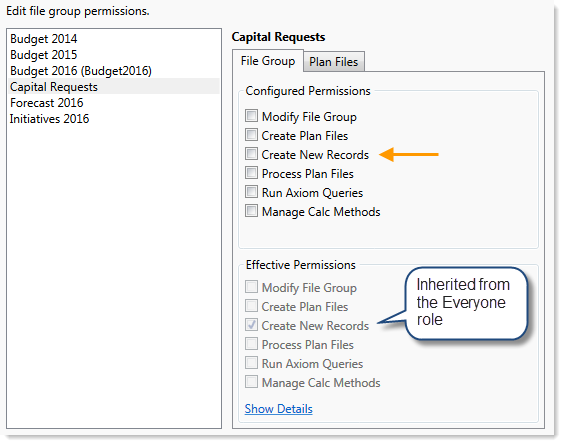Viewport: 564px width, 441px height.
Task: Tick configured Create New Records checkbox
Action: click(251, 154)
